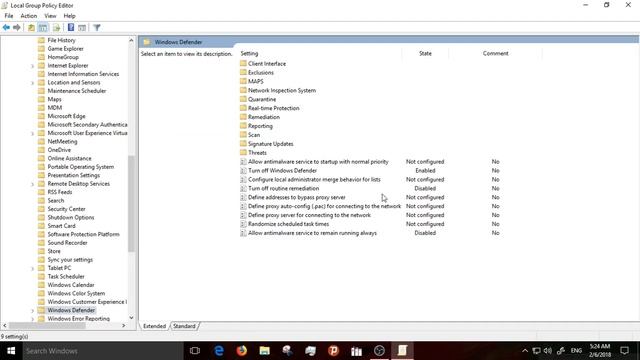The width and height of the screenshot is (640, 360).
Task: Open the Signature Updates folder
Action: (271, 144)
